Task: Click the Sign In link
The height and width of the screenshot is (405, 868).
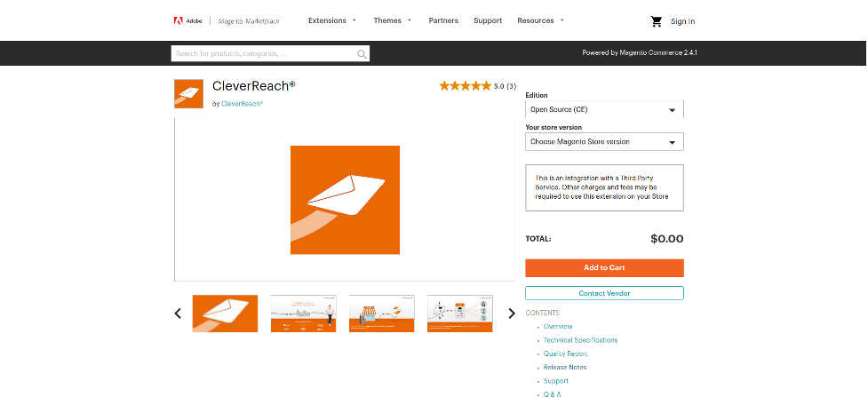Action: [x=682, y=21]
